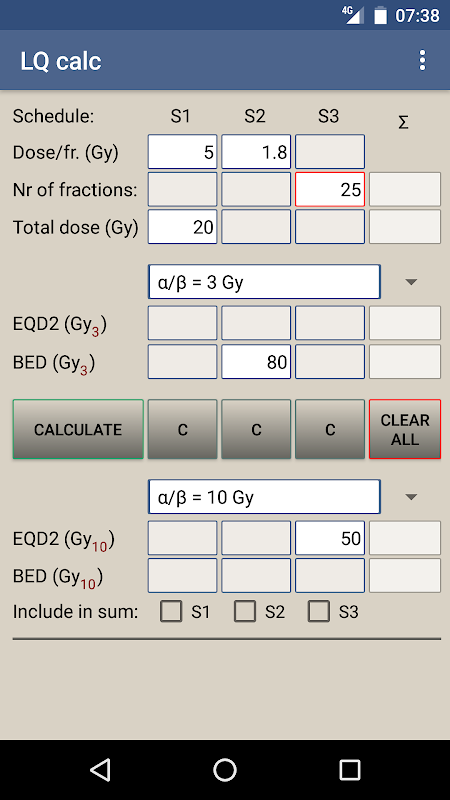Clear schedule S3 with its C button
450x800 pixels.
330,429
